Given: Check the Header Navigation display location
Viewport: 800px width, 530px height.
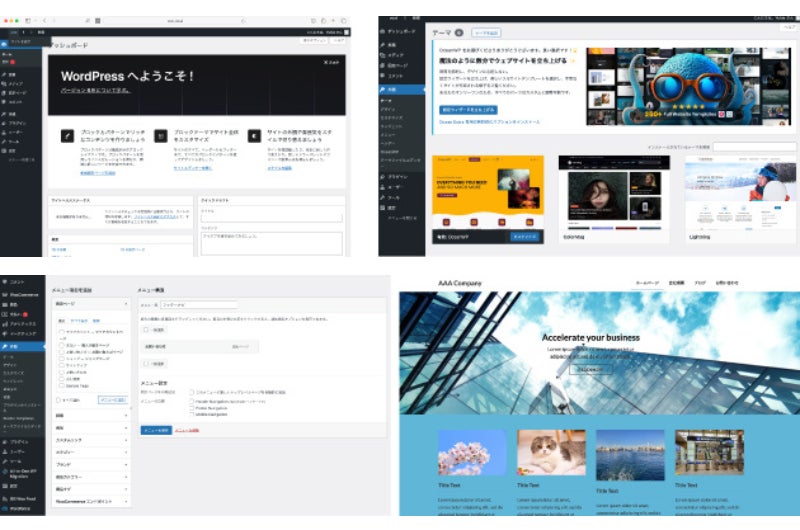Looking at the screenshot, I should [x=192, y=401].
